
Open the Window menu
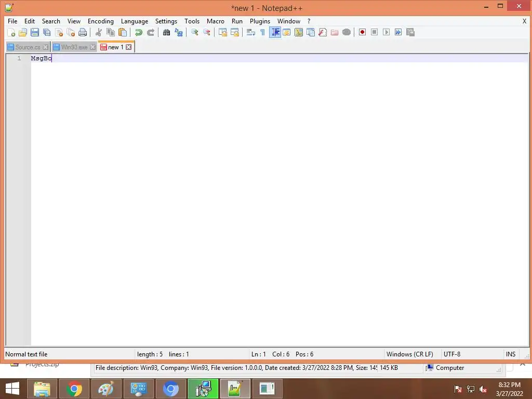[x=289, y=21]
